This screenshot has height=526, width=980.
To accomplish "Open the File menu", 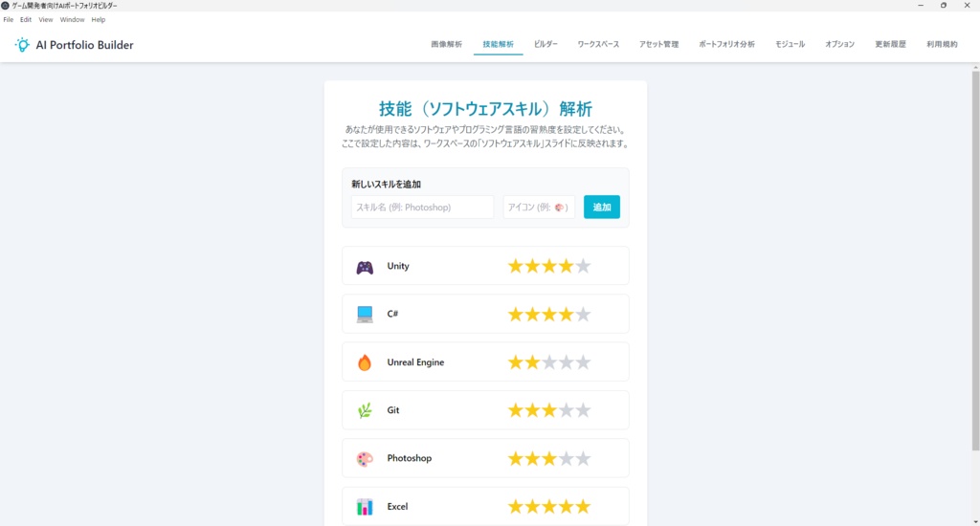I will coord(8,19).
